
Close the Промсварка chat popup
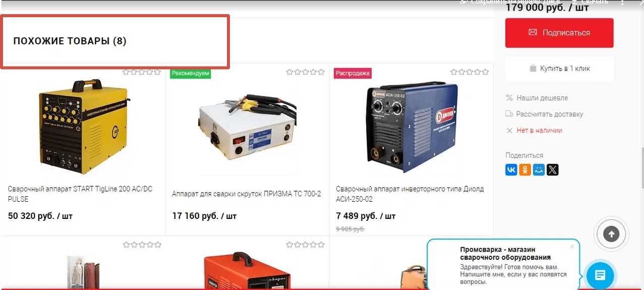click(572, 247)
